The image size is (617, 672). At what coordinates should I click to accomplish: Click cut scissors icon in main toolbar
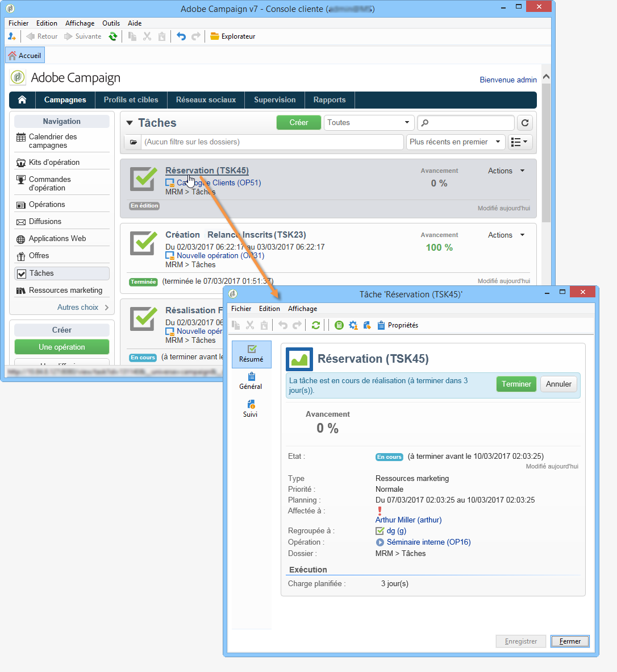(x=147, y=36)
